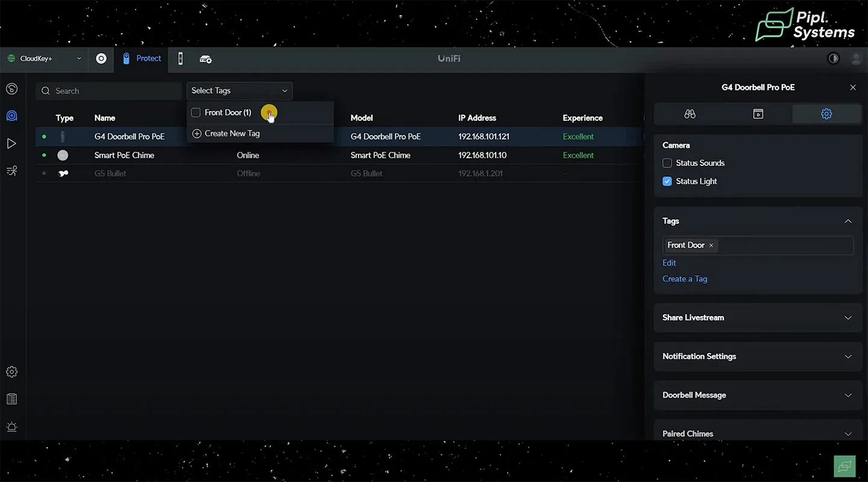
Task: Open the settings gear tab in panel
Action: 826,114
